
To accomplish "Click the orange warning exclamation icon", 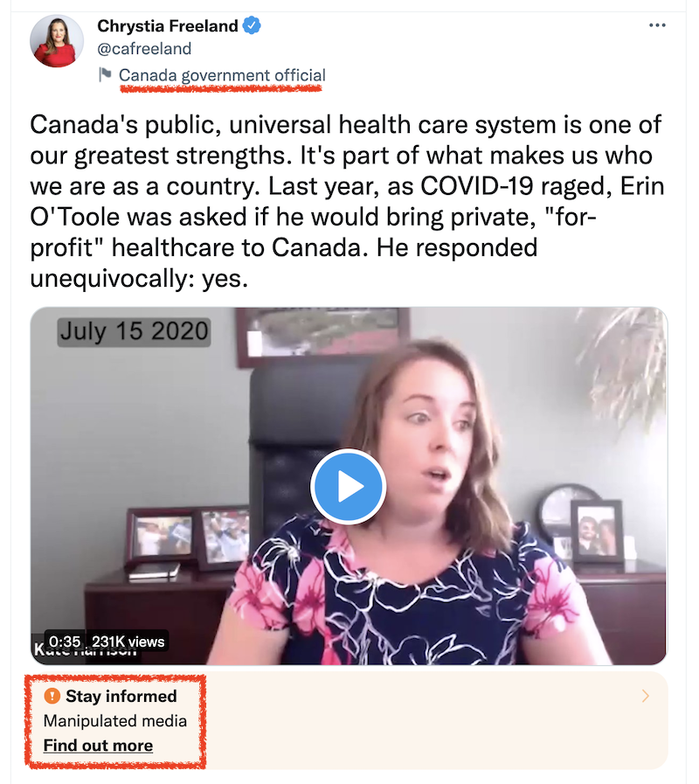I will point(52,696).
